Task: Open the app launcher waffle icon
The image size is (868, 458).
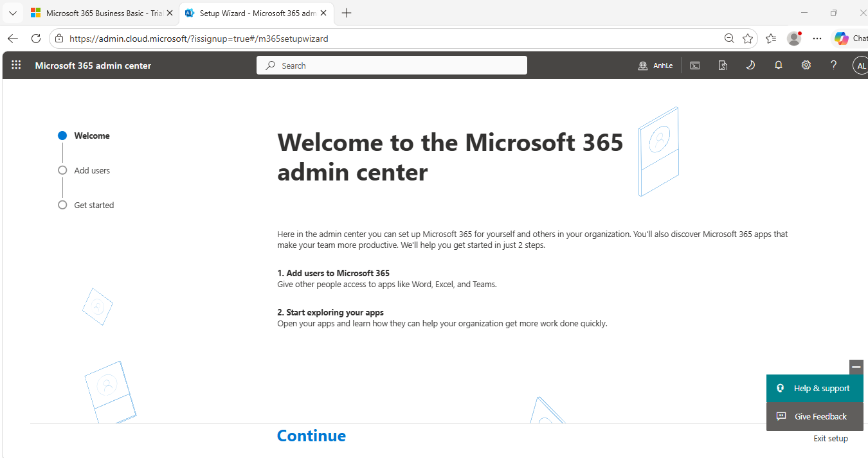Action: (x=16, y=65)
